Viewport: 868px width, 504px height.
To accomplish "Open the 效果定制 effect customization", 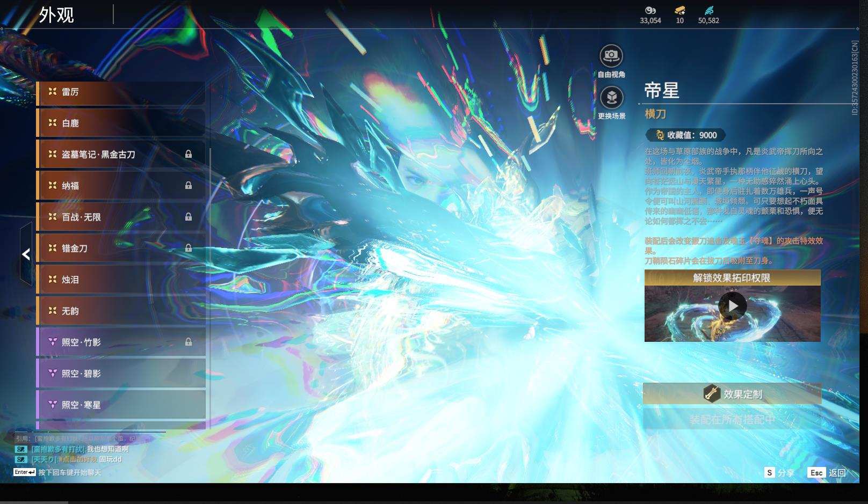I will pos(732,394).
